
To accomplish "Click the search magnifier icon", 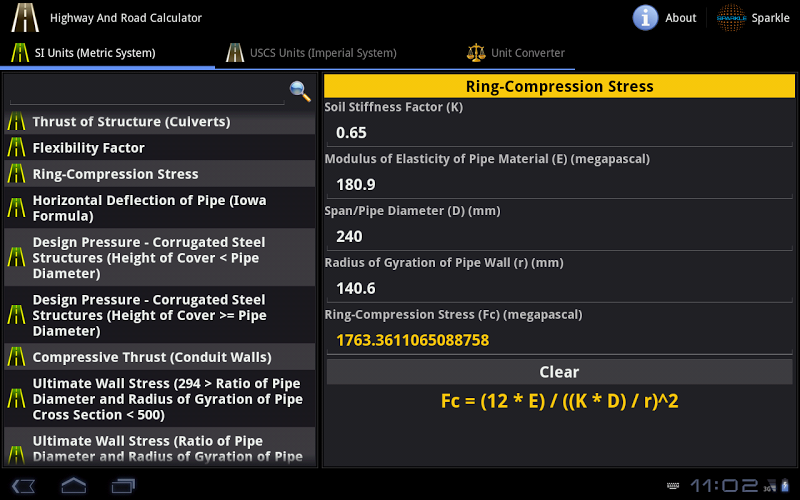I will [299, 91].
